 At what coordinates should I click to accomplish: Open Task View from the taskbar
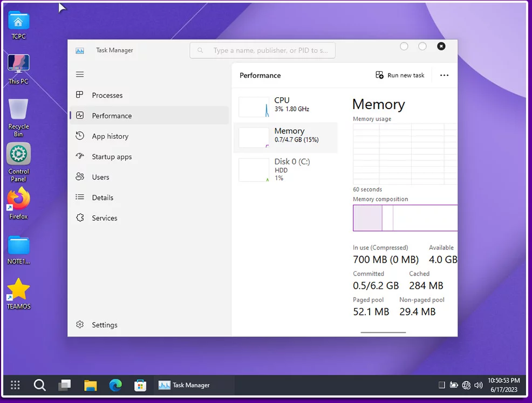[x=64, y=385]
